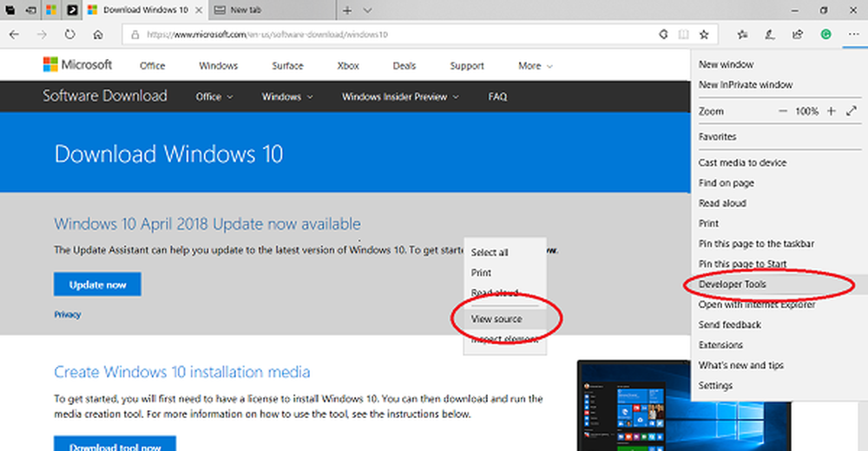Viewport: 868px width, 451px height.
Task: Choose View source in context menu
Action: (x=496, y=319)
